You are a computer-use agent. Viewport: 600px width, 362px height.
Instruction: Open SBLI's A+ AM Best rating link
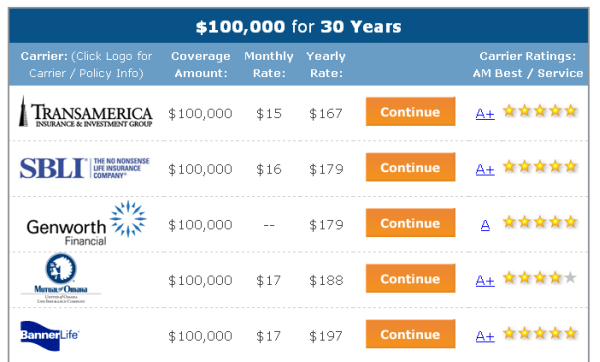click(x=485, y=169)
